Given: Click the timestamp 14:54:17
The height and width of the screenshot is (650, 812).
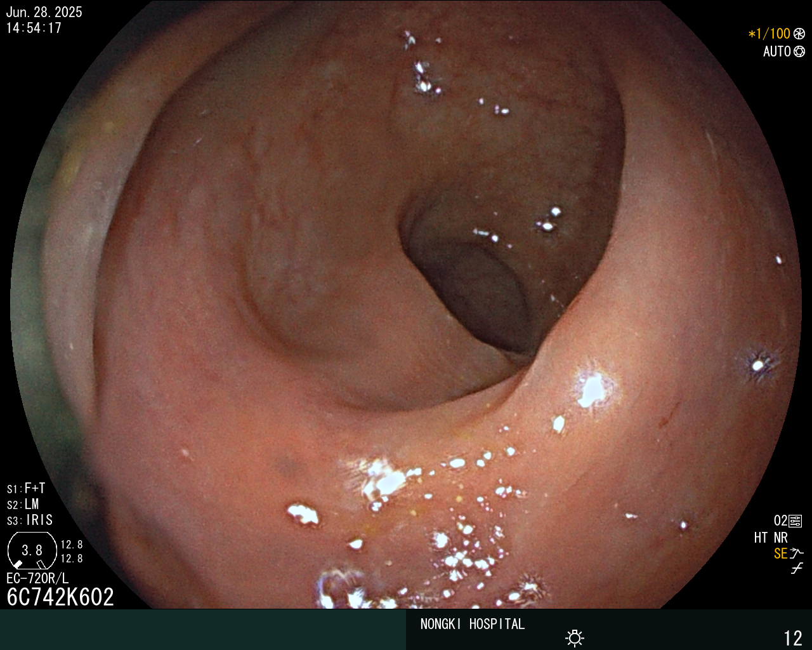Looking at the screenshot, I should [x=34, y=28].
